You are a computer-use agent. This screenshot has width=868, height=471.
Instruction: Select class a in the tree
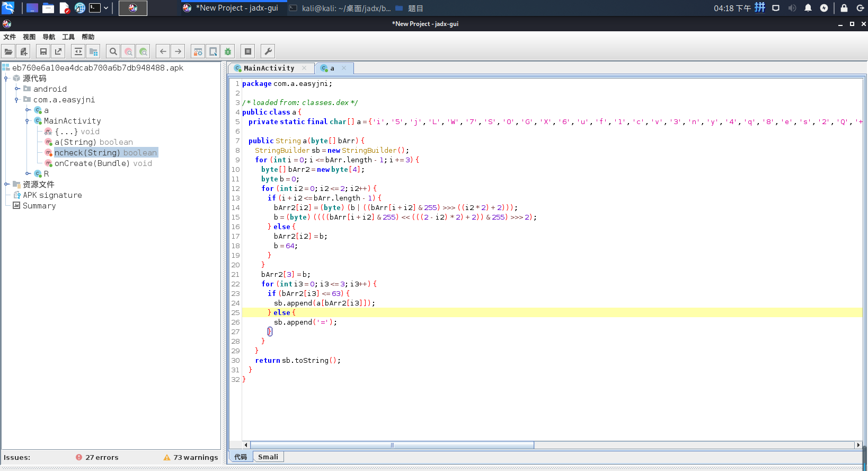46,110
